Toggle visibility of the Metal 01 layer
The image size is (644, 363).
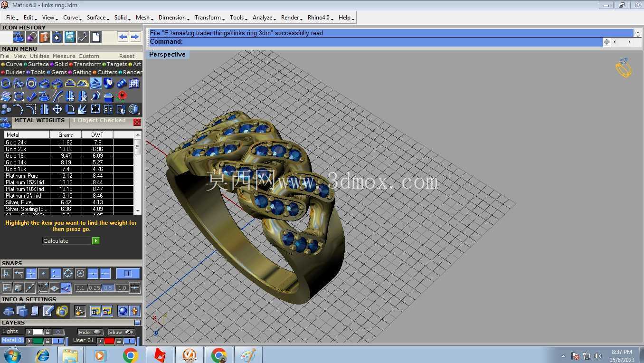click(x=58, y=341)
